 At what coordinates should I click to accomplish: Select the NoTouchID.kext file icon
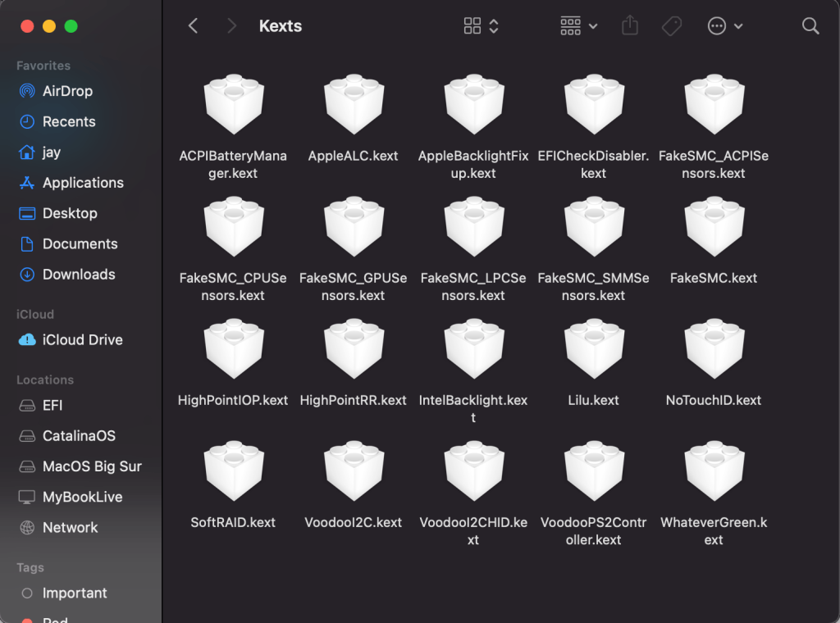pyautogui.click(x=714, y=349)
